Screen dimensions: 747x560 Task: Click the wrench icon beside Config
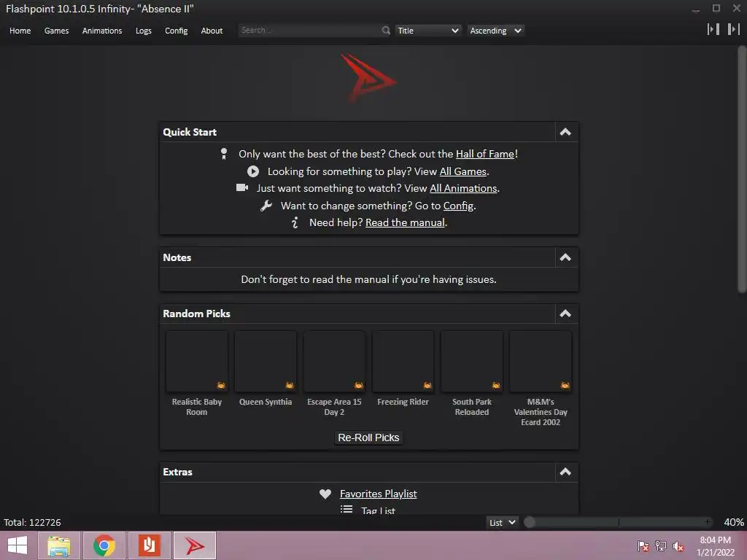pyautogui.click(x=266, y=206)
